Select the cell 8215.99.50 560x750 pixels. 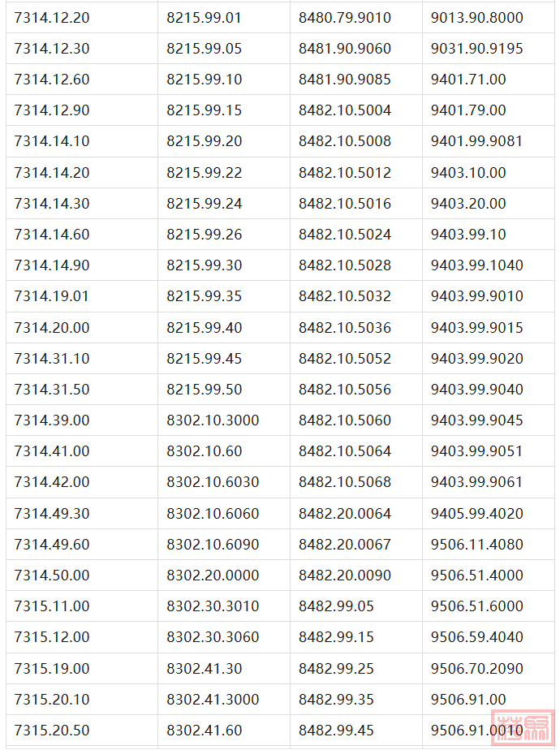coord(204,390)
